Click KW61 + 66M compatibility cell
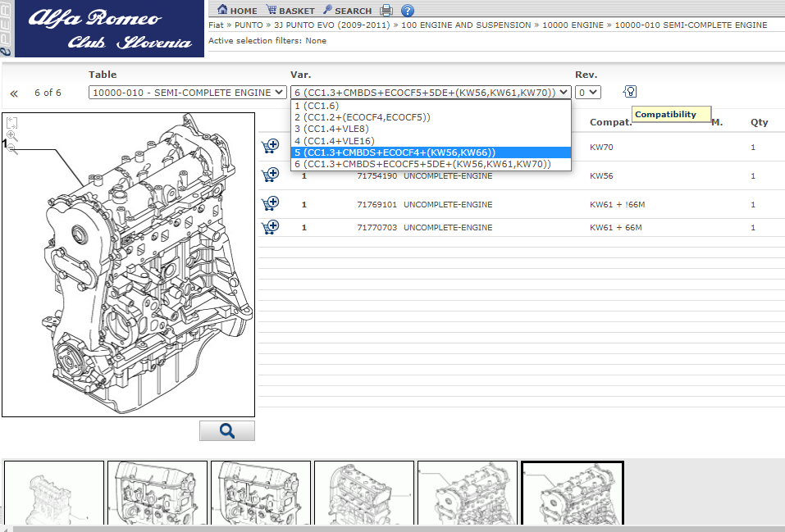This screenshot has height=532, width=785. pyautogui.click(x=616, y=227)
